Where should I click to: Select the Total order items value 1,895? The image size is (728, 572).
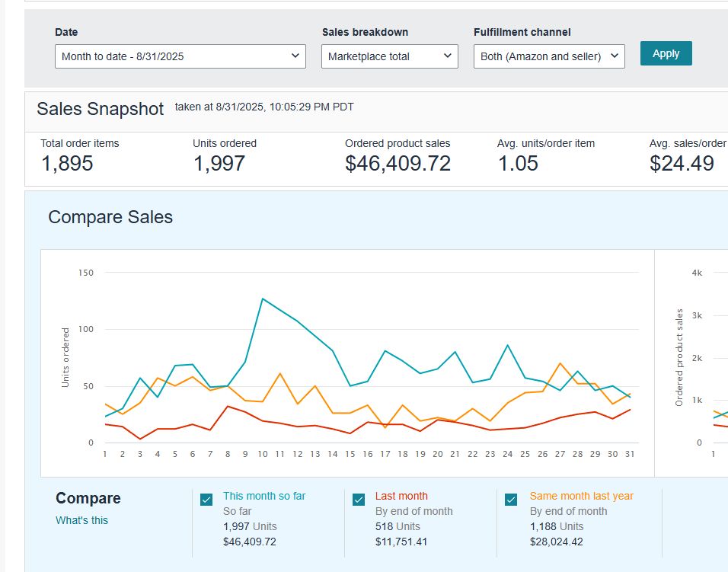click(67, 164)
